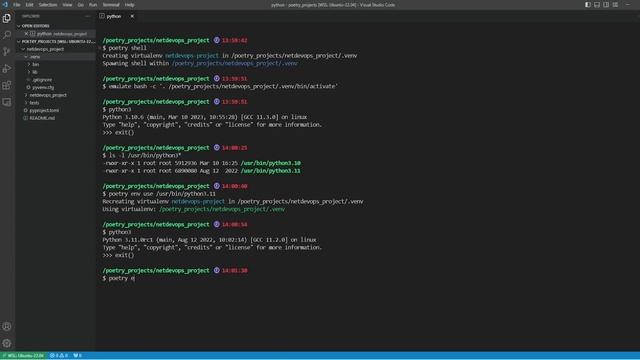Click the Python 3.11.0rc1 version line
This screenshot has height=360, width=640.
(x=209, y=240)
